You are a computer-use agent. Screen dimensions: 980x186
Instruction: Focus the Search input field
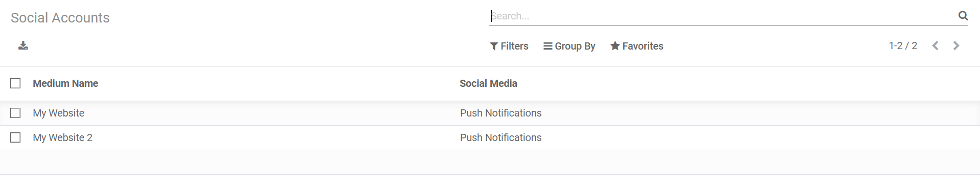tap(723, 16)
